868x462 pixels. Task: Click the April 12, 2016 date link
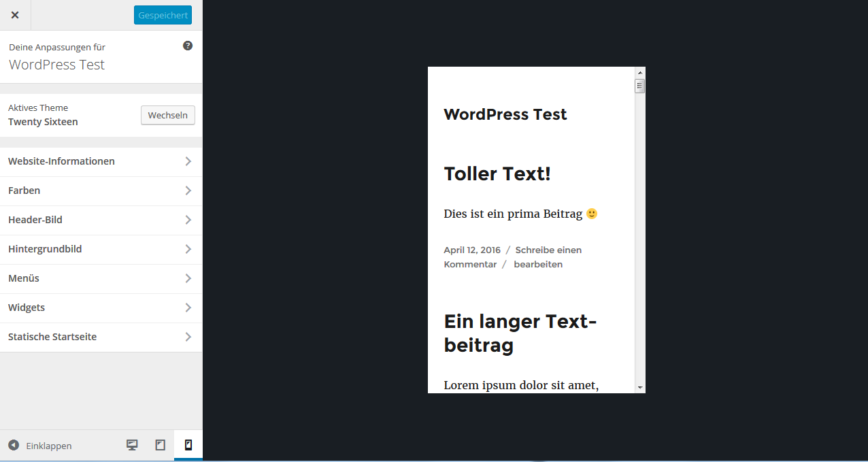472,250
